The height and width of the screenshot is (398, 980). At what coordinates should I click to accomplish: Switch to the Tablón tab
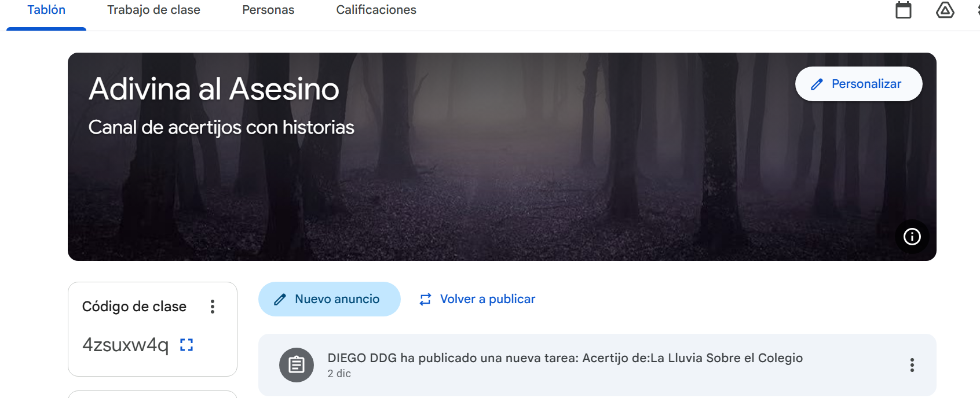(x=46, y=10)
